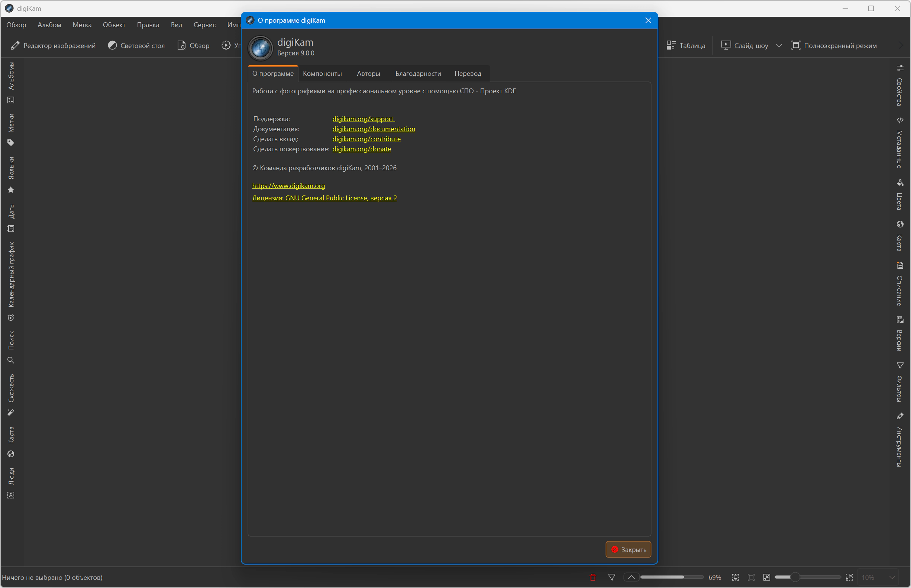Click the red trash icon in status bar
The height and width of the screenshot is (588, 911).
click(592, 577)
